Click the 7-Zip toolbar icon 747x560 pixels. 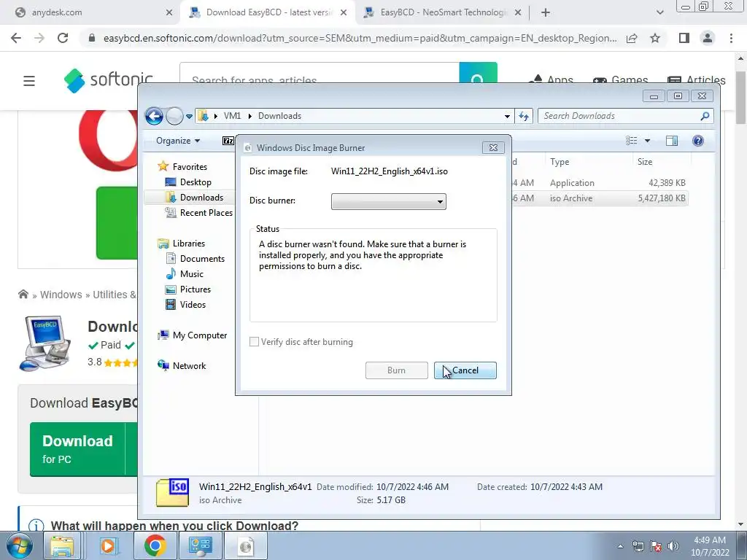(228, 141)
